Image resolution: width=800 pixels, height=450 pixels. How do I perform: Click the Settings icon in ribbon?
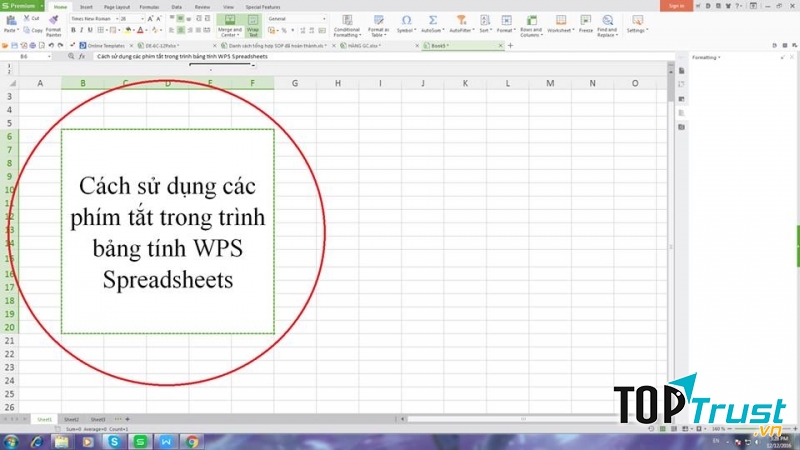click(637, 20)
